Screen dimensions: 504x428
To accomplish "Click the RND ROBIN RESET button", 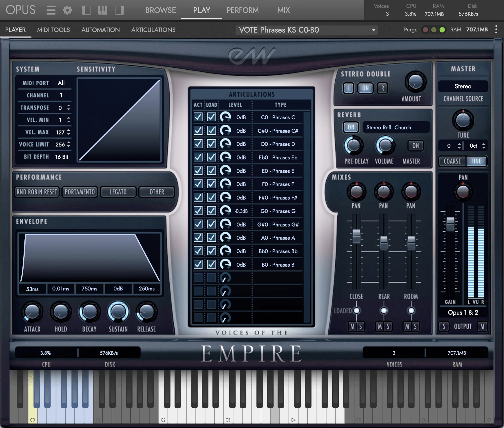I will tap(37, 192).
